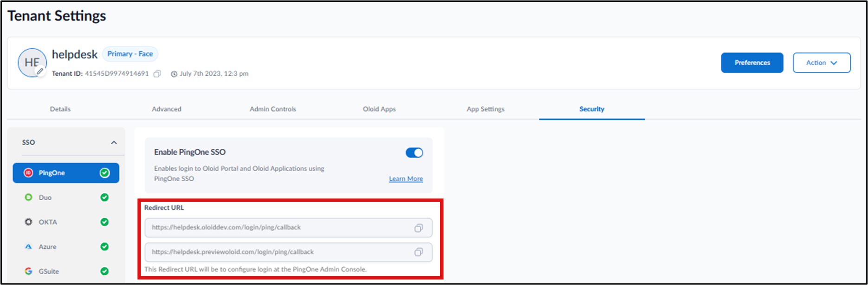Click the Redirect URL label
The height and width of the screenshot is (285, 868).
click(x=164, y=208)
